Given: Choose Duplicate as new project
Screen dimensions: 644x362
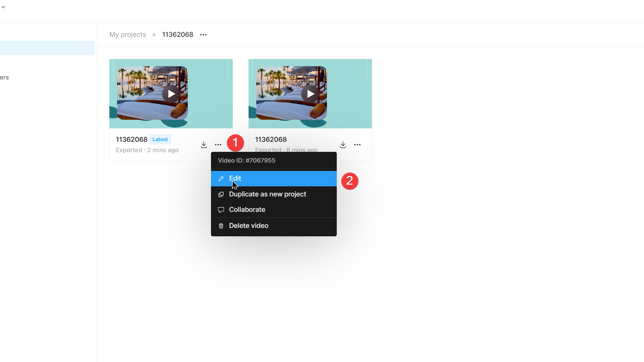Looking at the screenshot, I should [267, 194].
